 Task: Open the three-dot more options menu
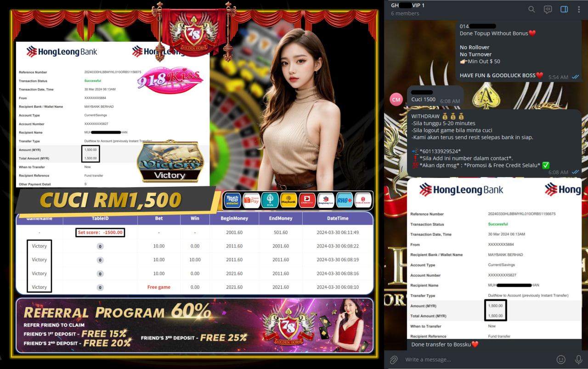(x=578, y=9)
